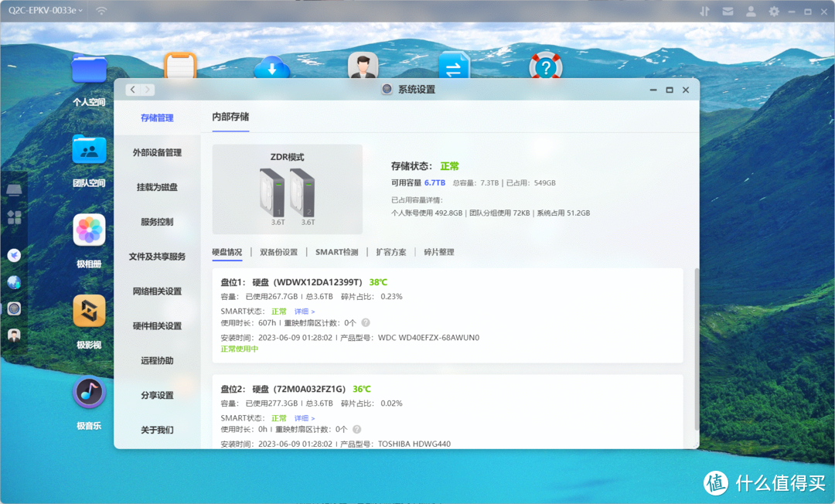Image resolution: width=835 pixels, height=504 pixels.
Task: Select 网络相关设置 in the sidebar
Action: tap(157, 291)
